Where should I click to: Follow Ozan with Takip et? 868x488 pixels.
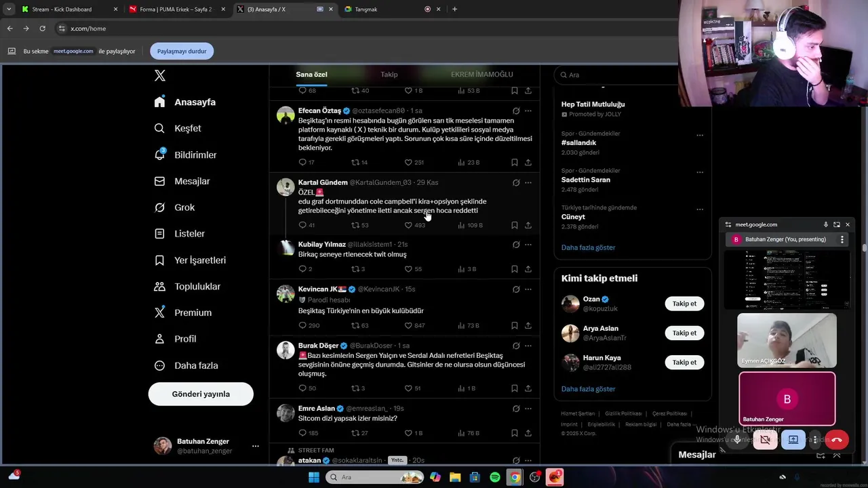coord(684,304)
